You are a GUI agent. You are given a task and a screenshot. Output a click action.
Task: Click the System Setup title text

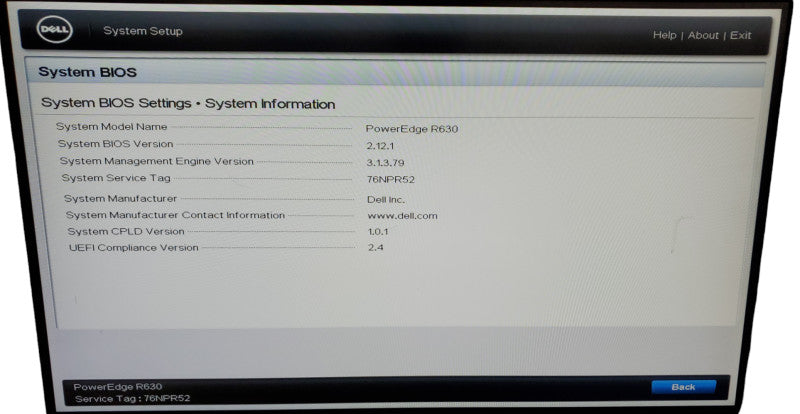[x=143, y=31]
